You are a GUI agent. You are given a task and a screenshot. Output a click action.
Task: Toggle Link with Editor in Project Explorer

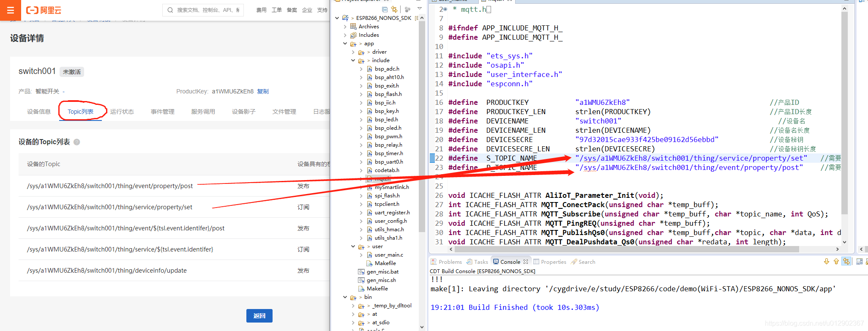click(x=394, y=9)
